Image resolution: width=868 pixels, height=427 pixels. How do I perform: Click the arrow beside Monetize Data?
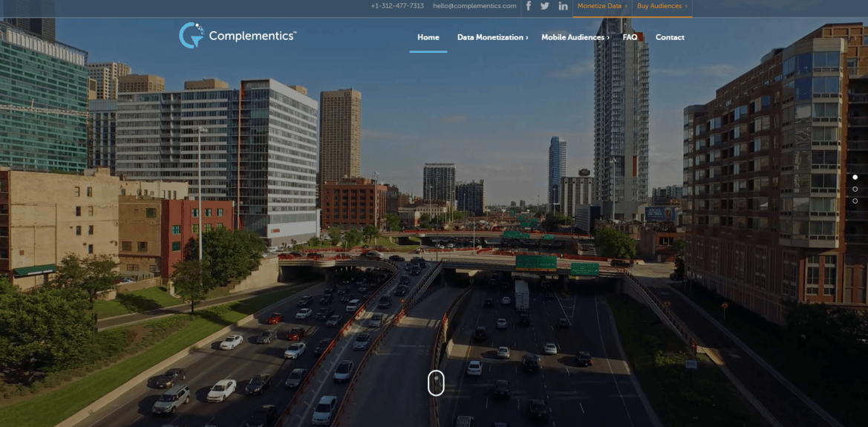pyautogui.click(x=626, y=6)
